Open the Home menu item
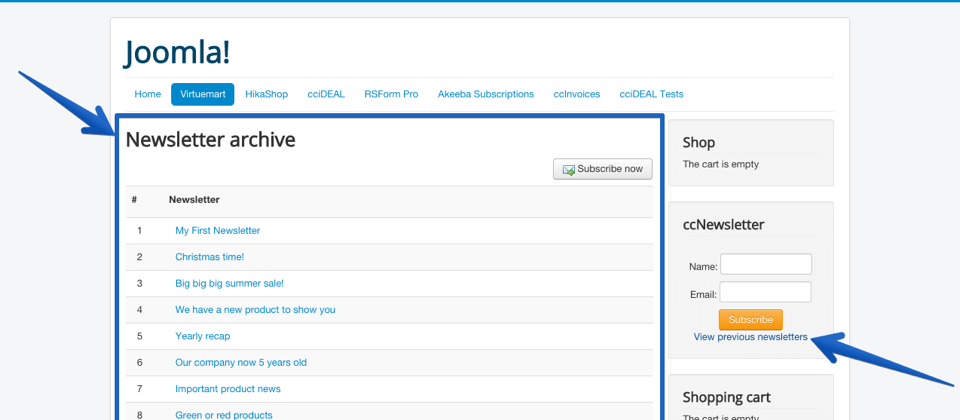The image size is (960, 420). pos(148,94)
